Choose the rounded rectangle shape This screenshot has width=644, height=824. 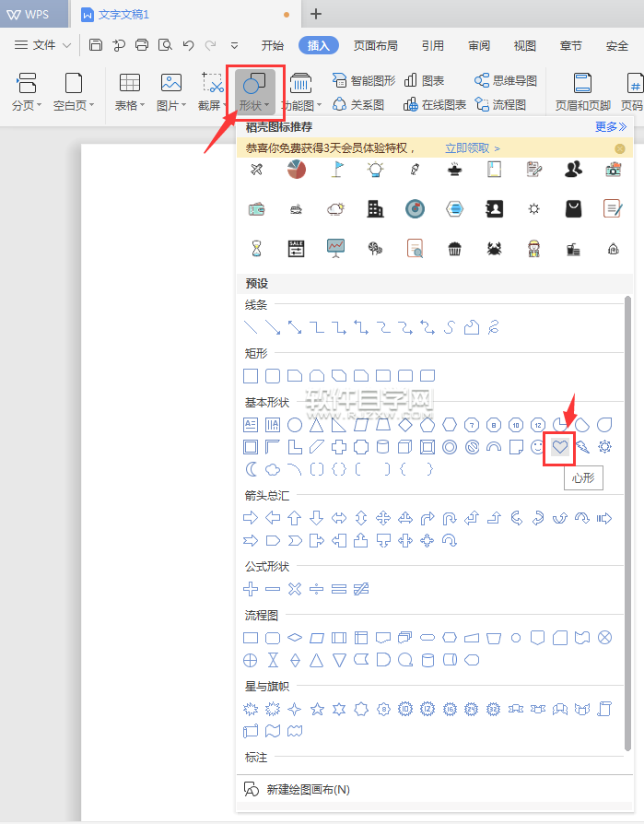273,376
